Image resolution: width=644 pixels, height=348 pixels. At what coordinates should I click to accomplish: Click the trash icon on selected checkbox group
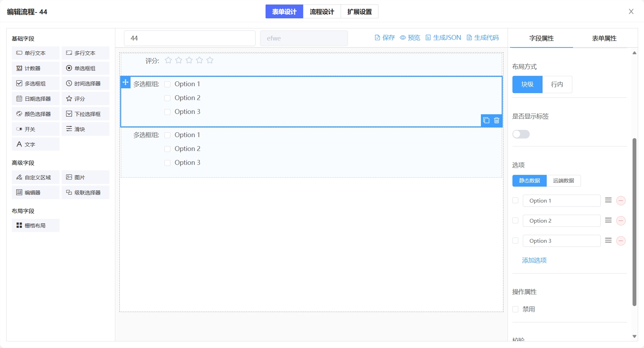pos(497,120)
